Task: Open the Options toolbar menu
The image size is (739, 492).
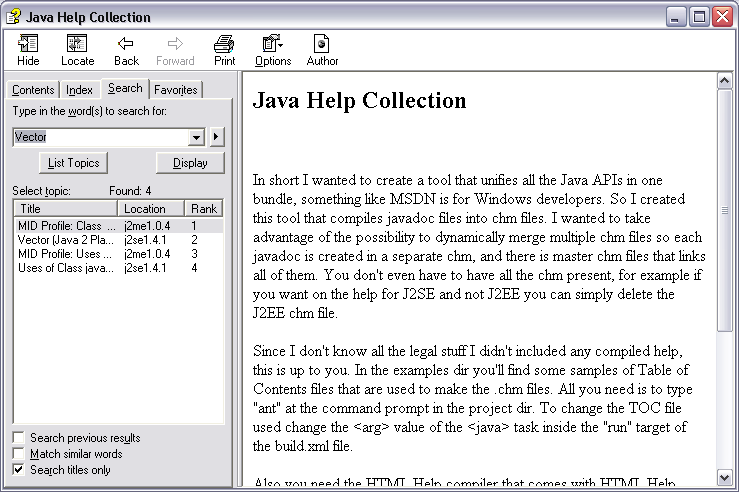Action: [x=272, y=44]
